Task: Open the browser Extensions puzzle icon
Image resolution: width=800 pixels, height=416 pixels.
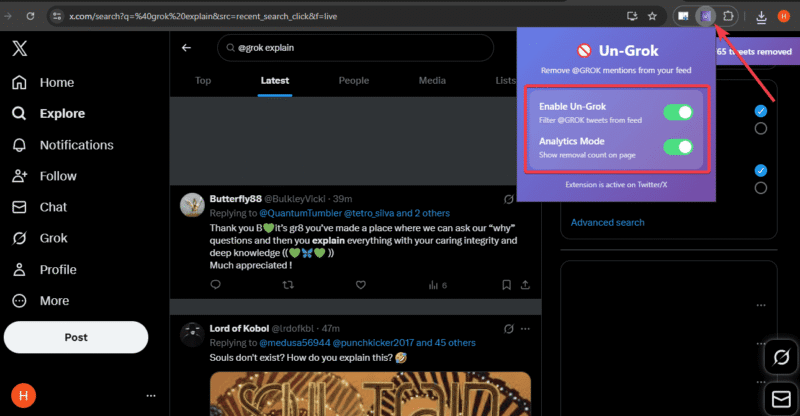Action: pyautogui.click(x=728, y=16)
